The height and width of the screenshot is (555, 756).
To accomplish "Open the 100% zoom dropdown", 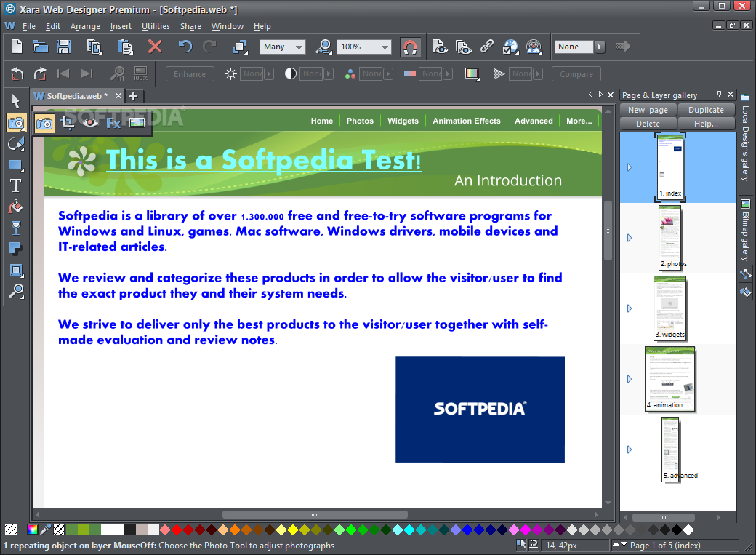I will 385,47.
